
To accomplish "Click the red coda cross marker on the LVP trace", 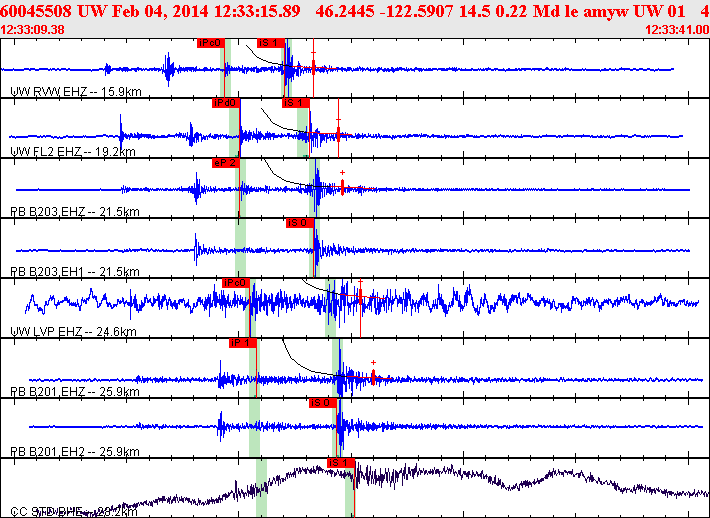I will click(x=360, y=282).
